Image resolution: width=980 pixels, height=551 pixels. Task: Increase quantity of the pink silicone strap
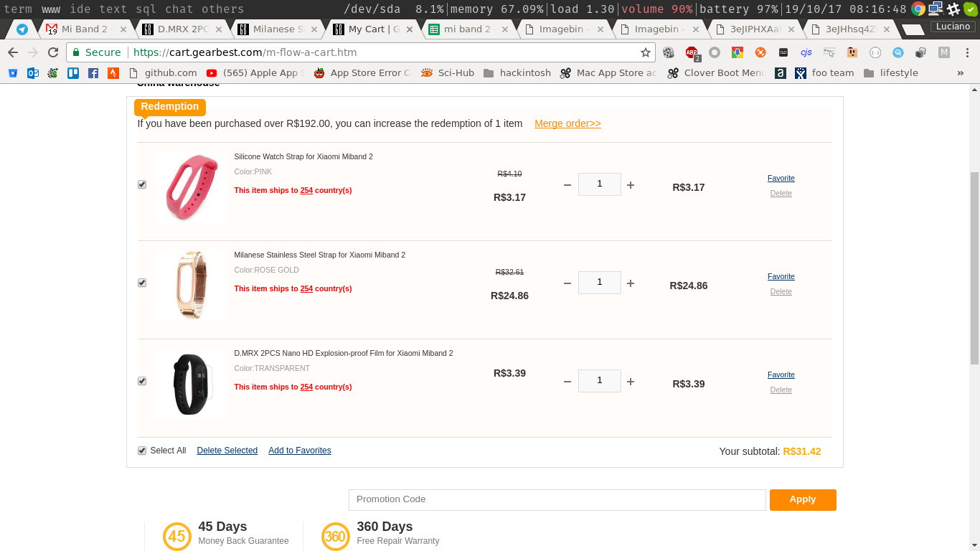(631, 185)
